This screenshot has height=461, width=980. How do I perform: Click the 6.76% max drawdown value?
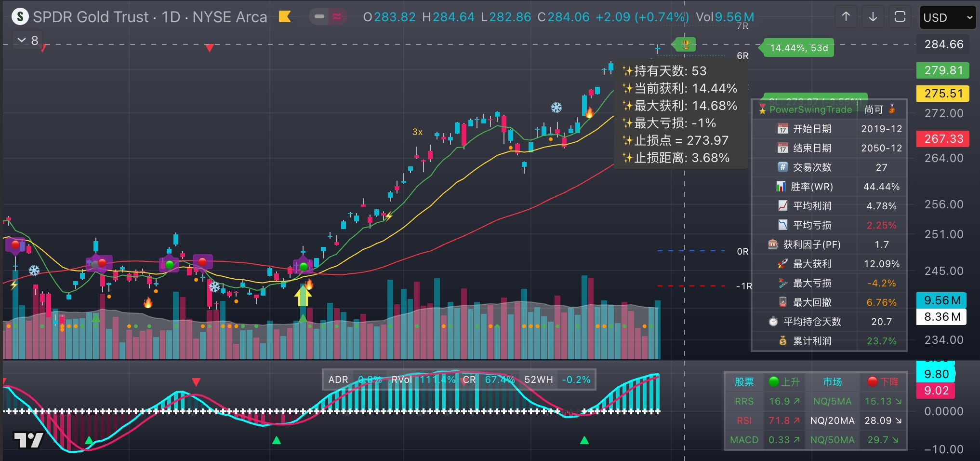tap(881, 302)
